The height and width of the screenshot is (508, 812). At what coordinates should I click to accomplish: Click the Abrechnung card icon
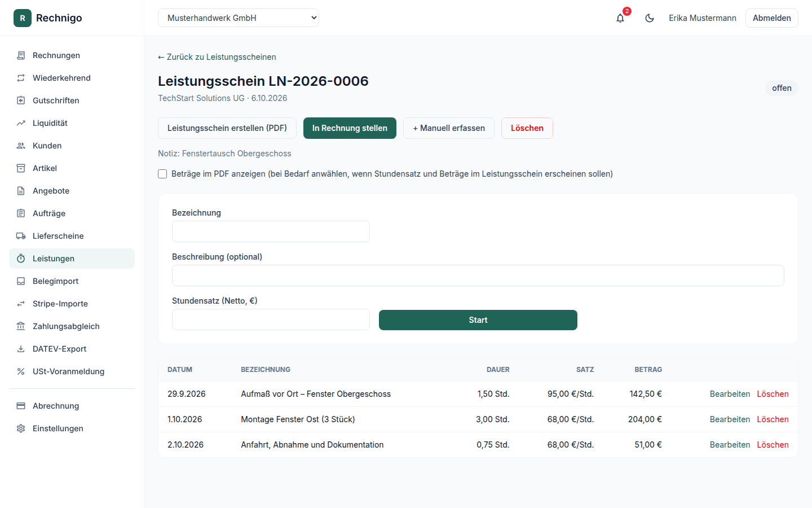pos(21,406)
